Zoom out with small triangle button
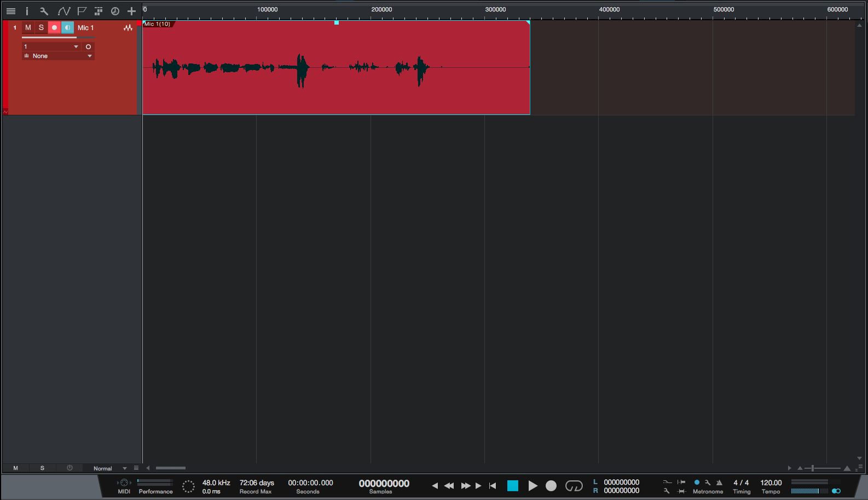The width and height of the screenshot is (868, 500). pyautogui.click(x=800, y=468)
